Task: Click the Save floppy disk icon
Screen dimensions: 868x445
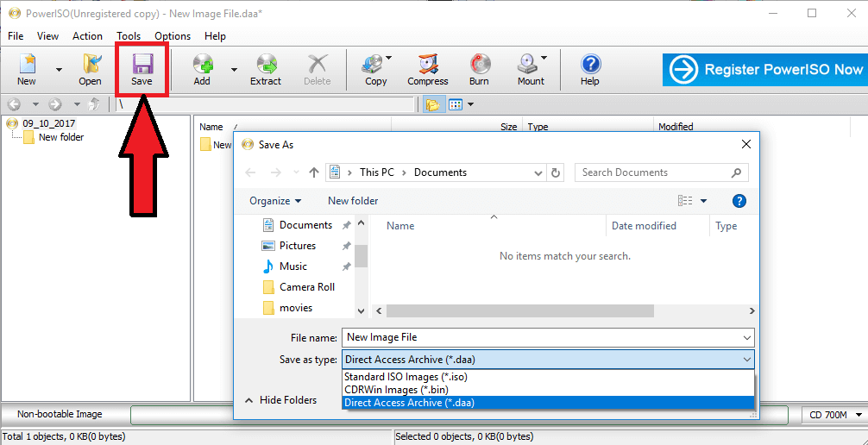Action: click(x=142, y=64)
